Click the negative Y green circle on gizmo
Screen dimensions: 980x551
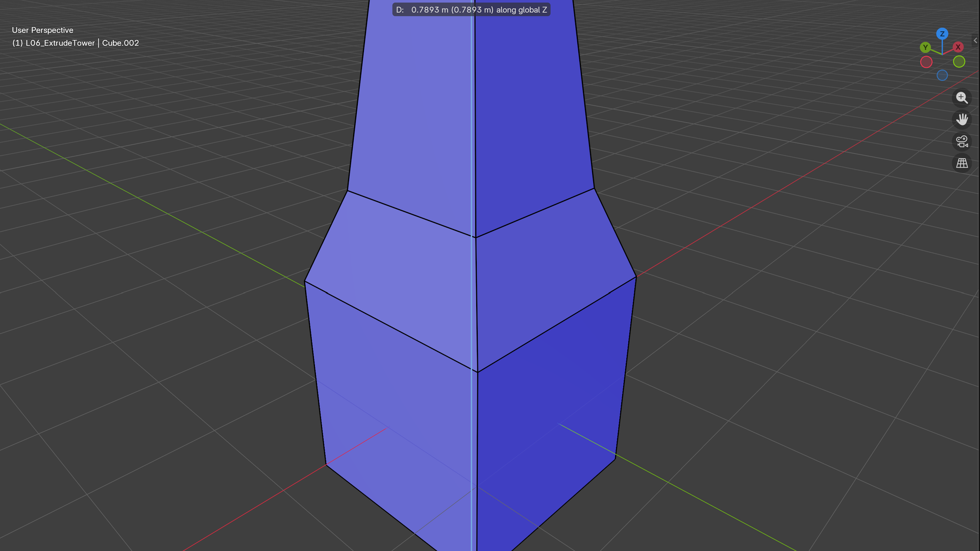(959, 62)
